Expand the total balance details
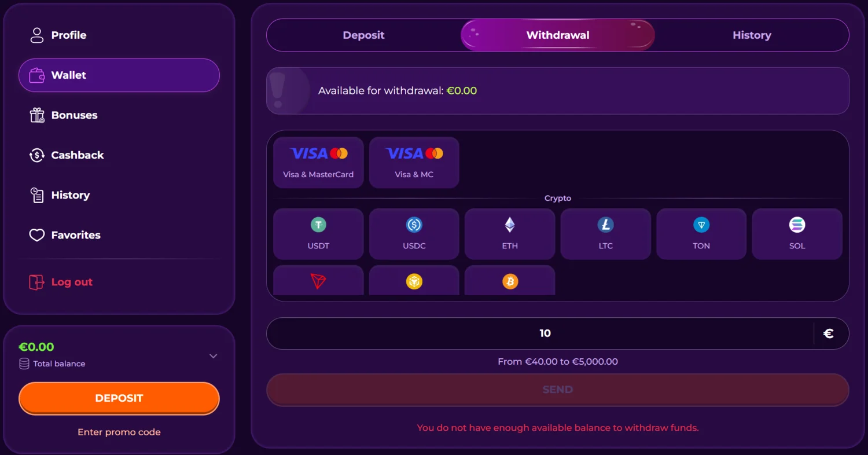This screenshot has width=868, height=455. point(213,356)
